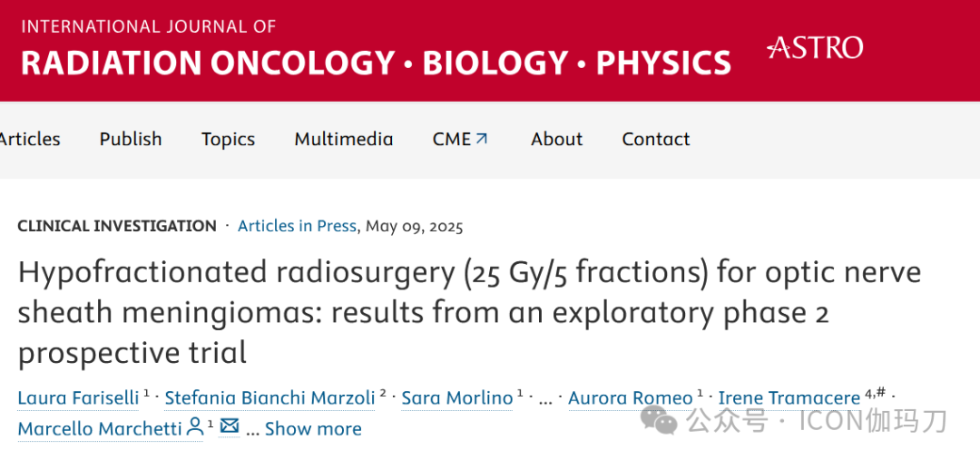Click the WeChat logo in the watermark
Image resolution: width=980 pixels, height=460 pixels.
[659, 420]
